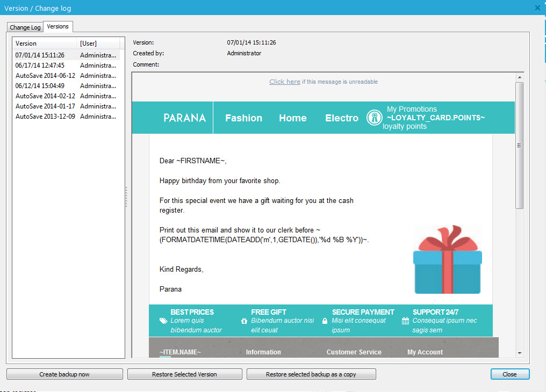
Task: Click the Support 24/7 calendar icon
Action: click(405, 321)
